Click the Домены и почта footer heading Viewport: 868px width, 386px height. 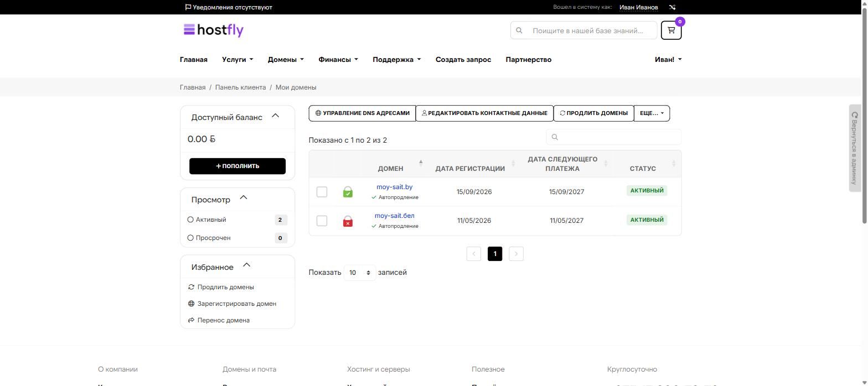[249, 369]
